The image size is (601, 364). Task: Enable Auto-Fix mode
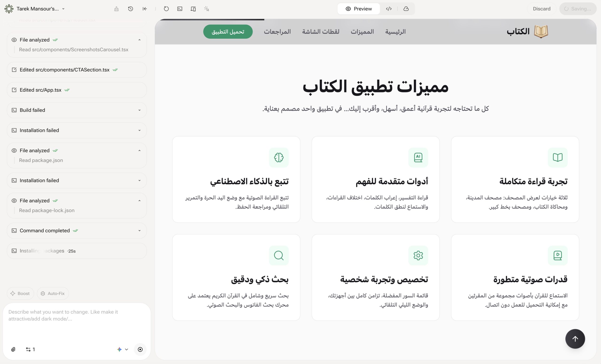click(x=53, y=293)
